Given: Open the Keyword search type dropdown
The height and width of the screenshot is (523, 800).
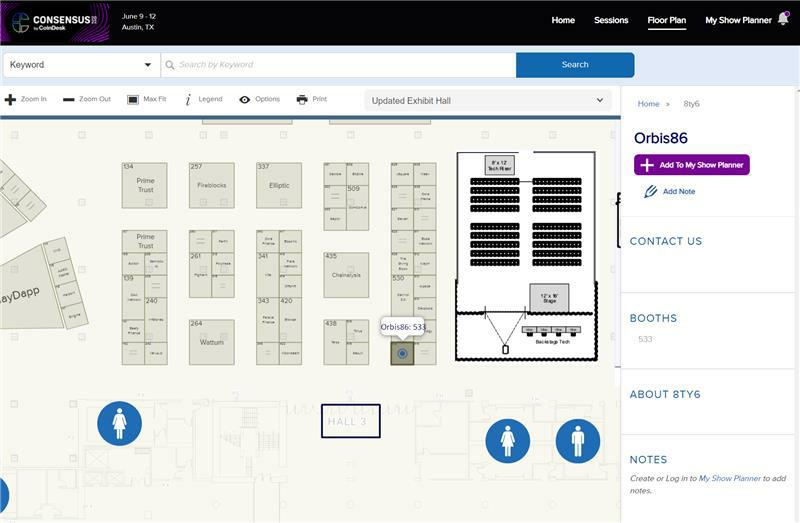Looking at the screenshot, I should pos(82,65).
